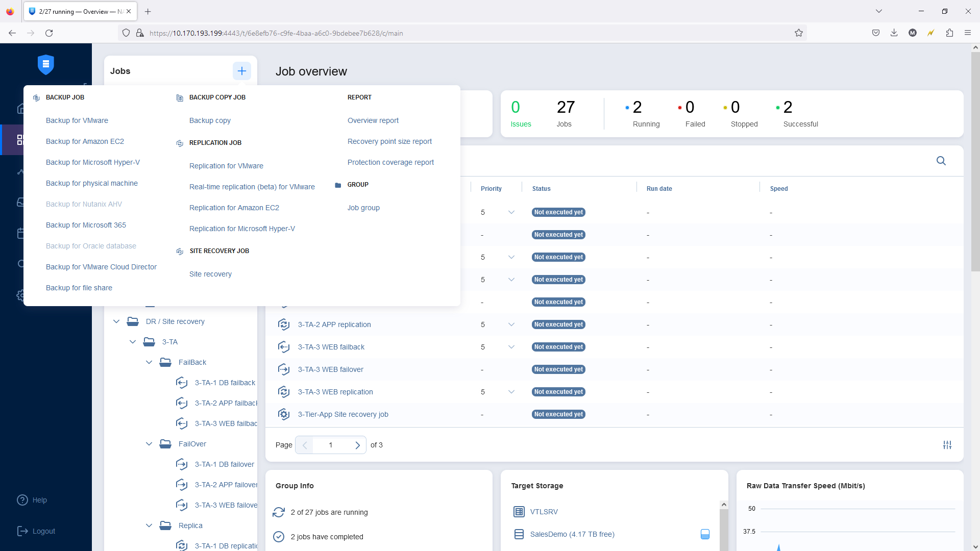The width and height of the screenshot is (980, 551).
Task: Click the jobs search magnifier icon
Action: click(941, 161)
